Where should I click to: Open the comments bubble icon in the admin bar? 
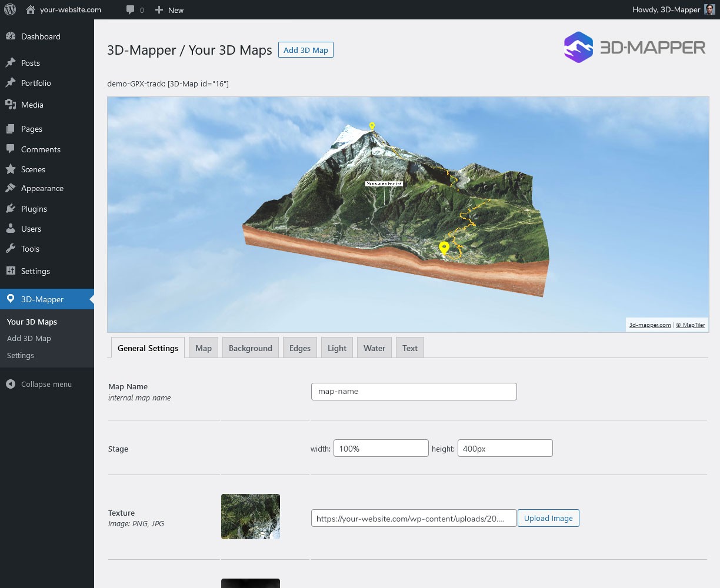pyautogui.click(x=130, y=10)
